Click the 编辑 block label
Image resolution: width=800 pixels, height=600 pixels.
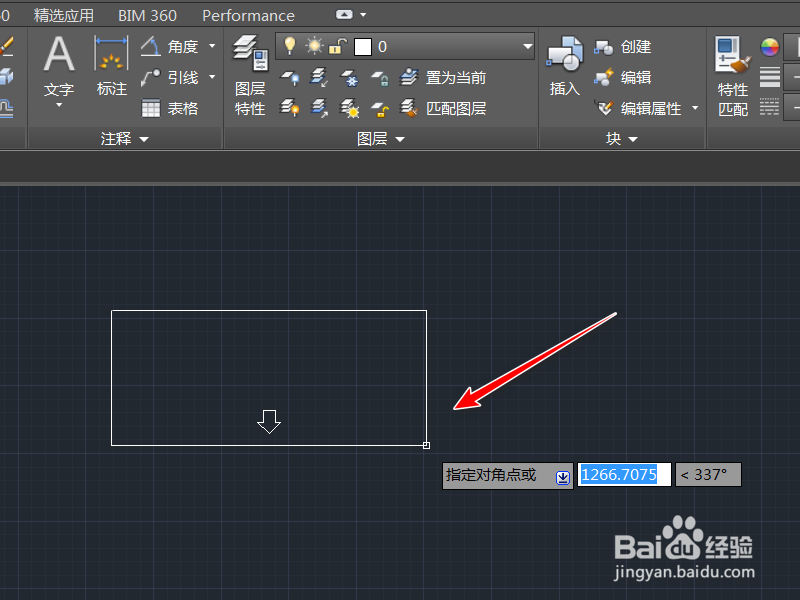coord(636,78)
